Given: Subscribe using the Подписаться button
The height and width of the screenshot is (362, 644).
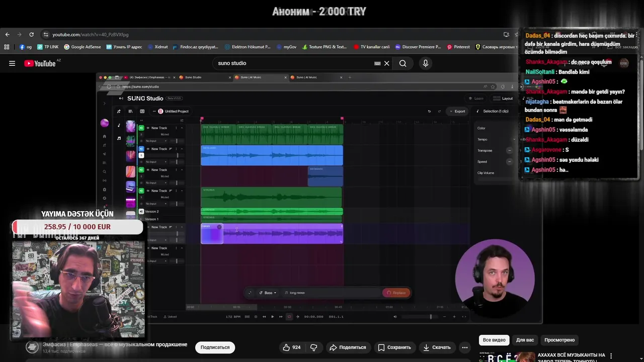Looking at the screenshot, I should (x=215, y=347).
